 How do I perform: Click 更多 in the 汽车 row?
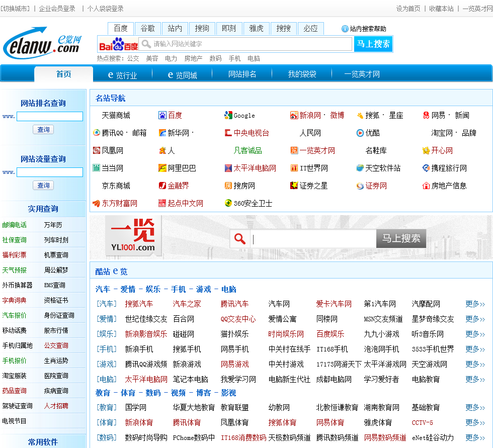(475, 304)
